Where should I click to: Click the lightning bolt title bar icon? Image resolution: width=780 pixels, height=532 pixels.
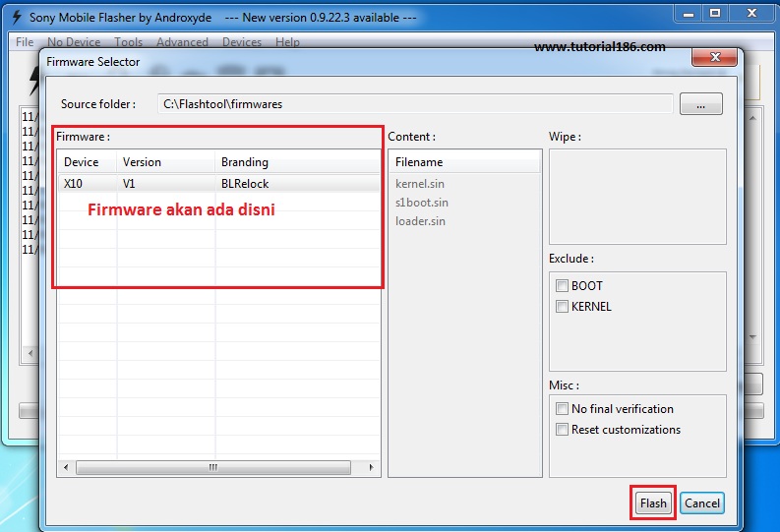17,18
